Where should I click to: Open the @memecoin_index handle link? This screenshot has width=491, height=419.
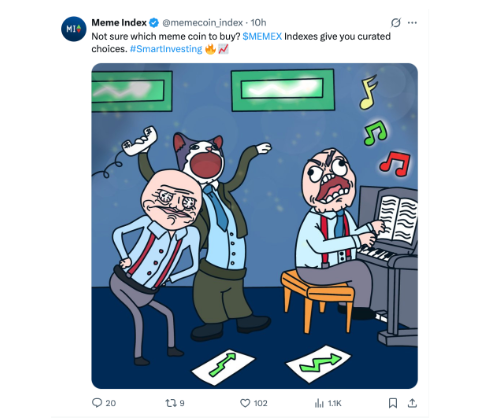tap(203, 23)
